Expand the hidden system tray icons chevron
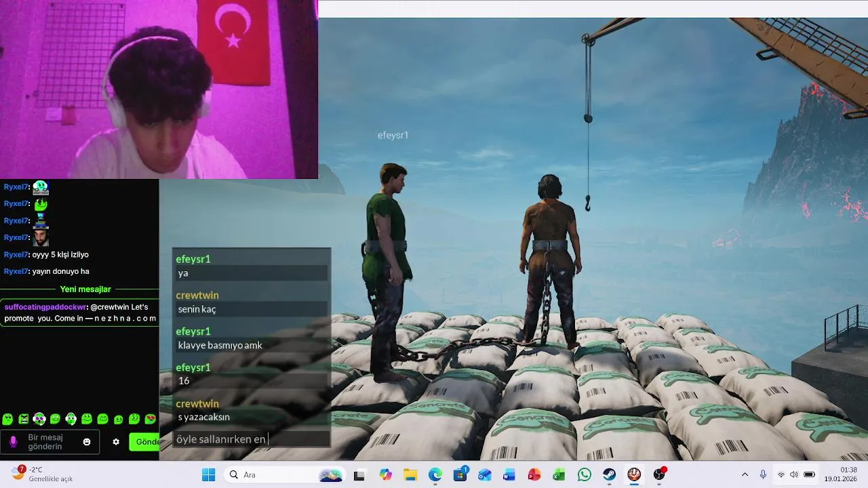The image size is (868, 488). (x=745, y=474)
